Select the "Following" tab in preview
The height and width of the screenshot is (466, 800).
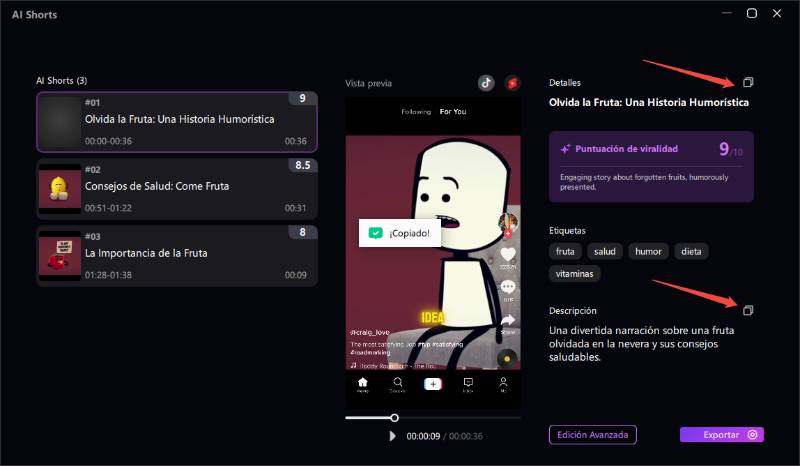point(416,111)
